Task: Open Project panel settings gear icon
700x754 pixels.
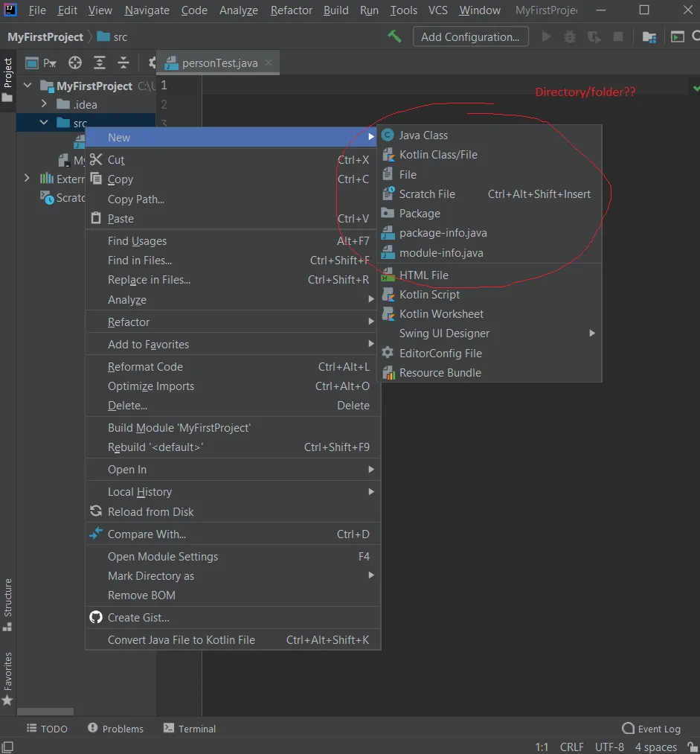Action: click(152, 63)
